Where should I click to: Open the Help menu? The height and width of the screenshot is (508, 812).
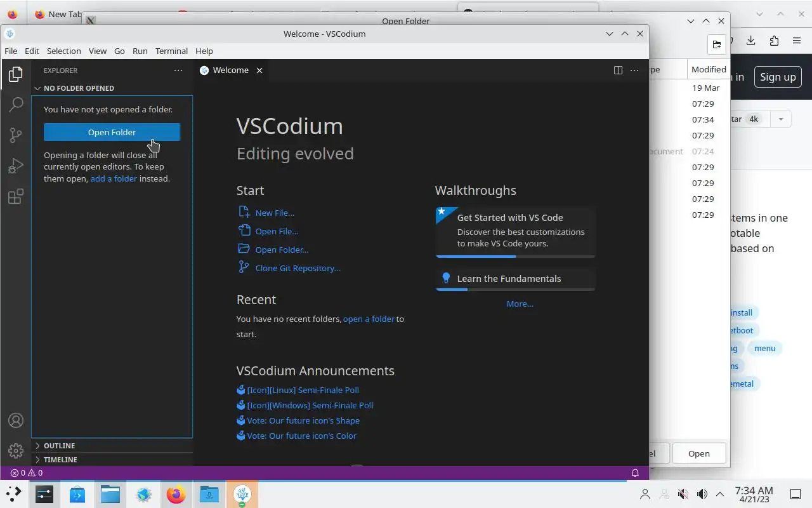[204, 51]
